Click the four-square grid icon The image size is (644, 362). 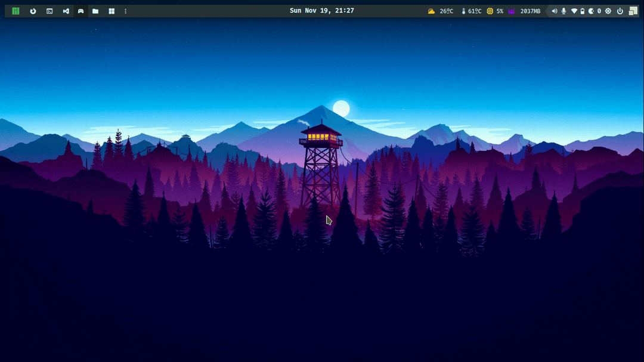[112, 11]
